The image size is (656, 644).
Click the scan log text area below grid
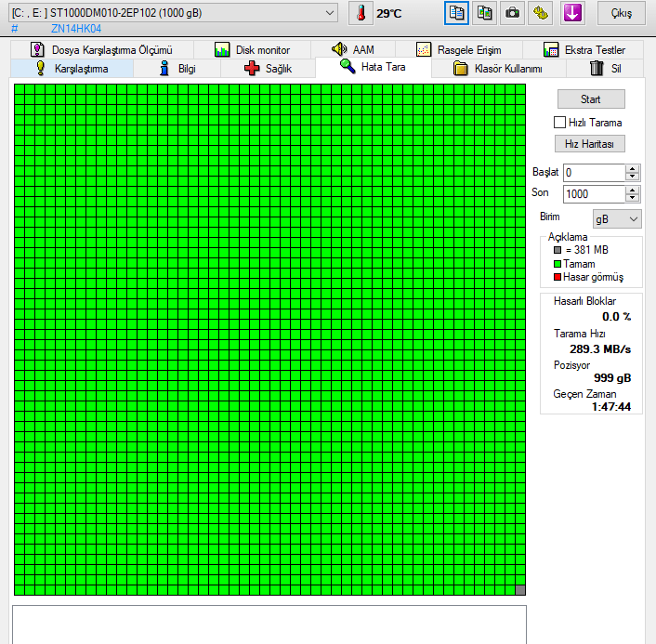(x=269, y=624)
